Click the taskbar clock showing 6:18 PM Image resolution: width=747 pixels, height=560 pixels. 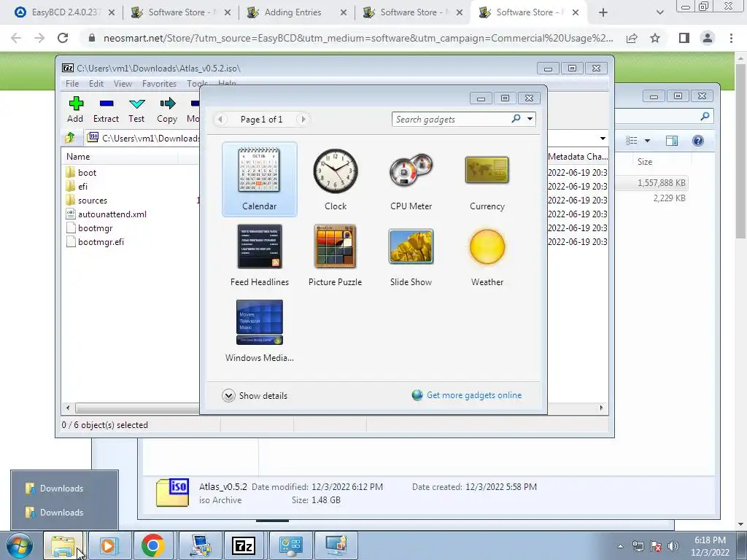pos(710,546)
